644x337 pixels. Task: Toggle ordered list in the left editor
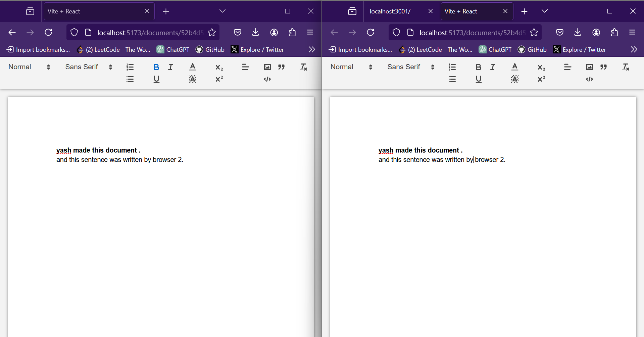coord(130,67)
